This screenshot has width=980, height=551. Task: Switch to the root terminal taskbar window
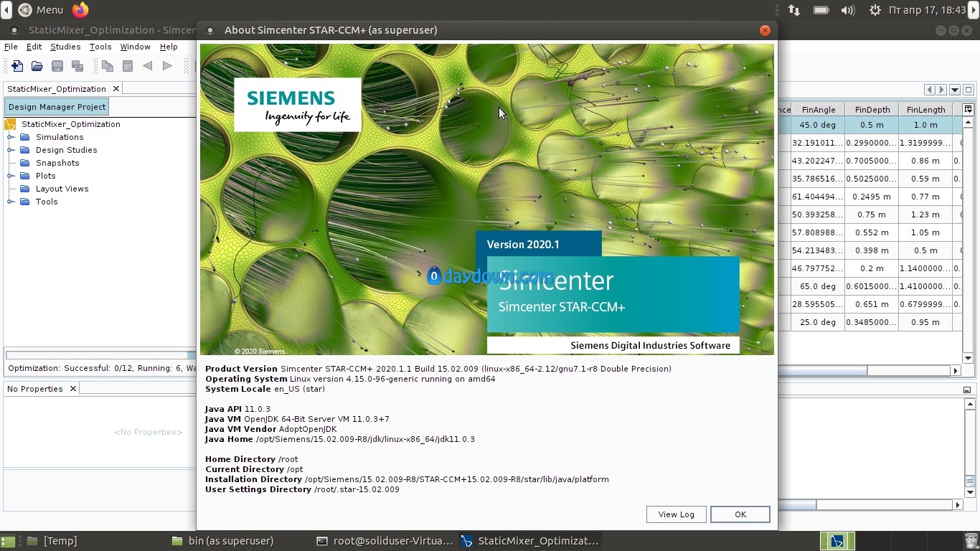[385, 541]
